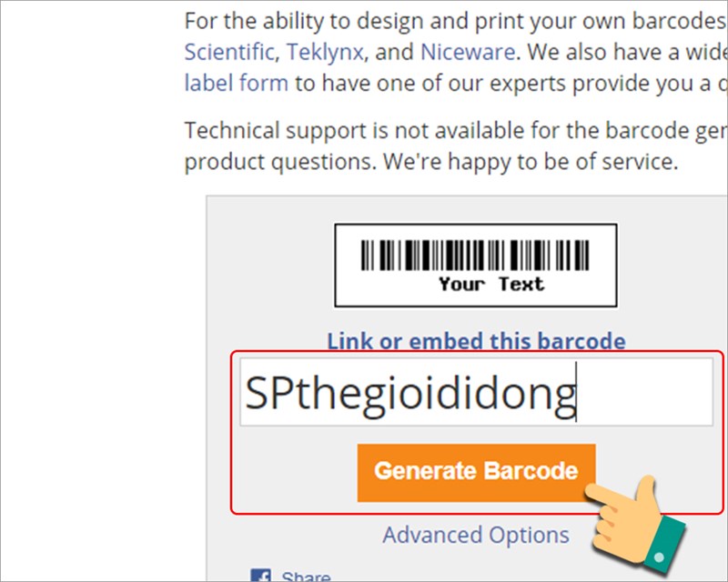Click the "Your Text" barcode preview
Viewport: 728px width, 582px height.
475,265
